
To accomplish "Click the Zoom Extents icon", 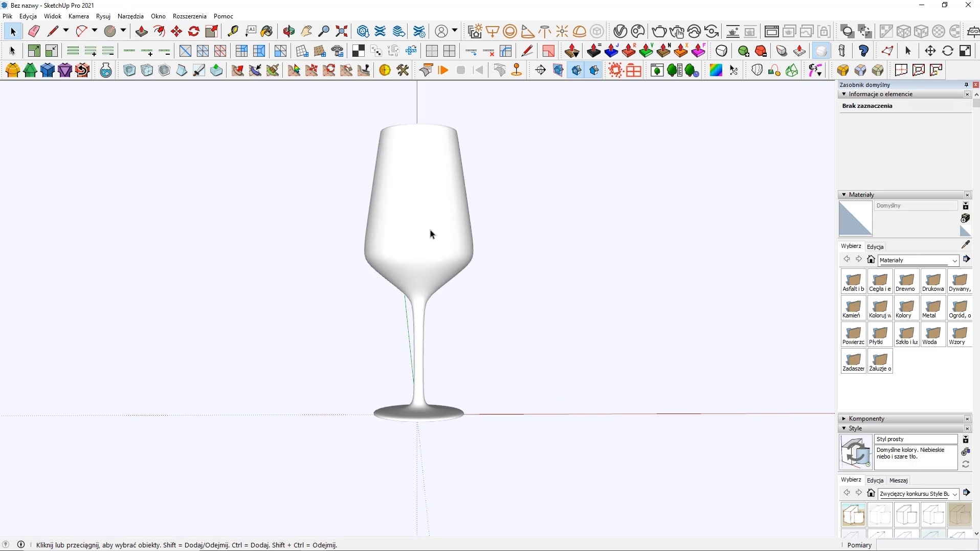I will pyautogui.click(x=342, y=32).
